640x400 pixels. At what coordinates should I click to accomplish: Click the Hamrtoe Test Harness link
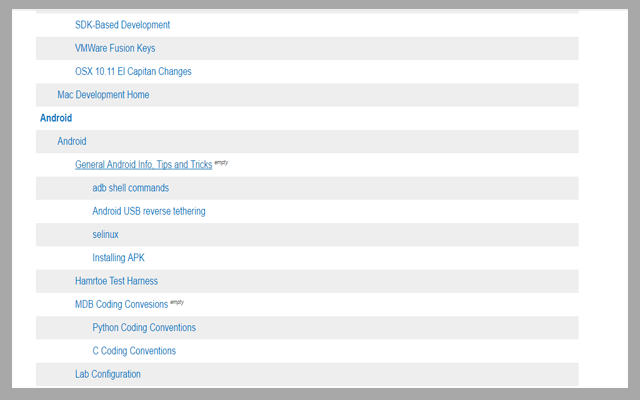tap(116, 281)
